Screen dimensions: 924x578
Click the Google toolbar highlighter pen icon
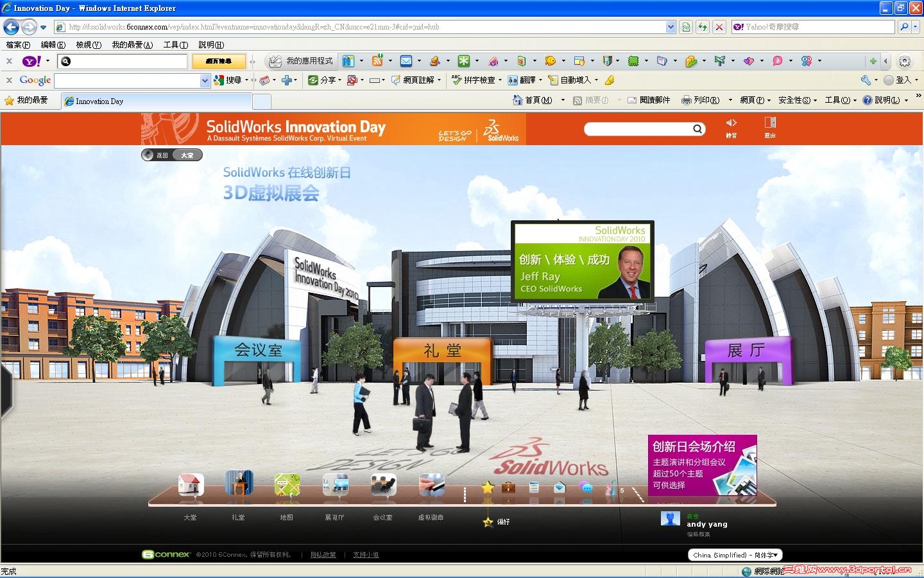(610, 80)
